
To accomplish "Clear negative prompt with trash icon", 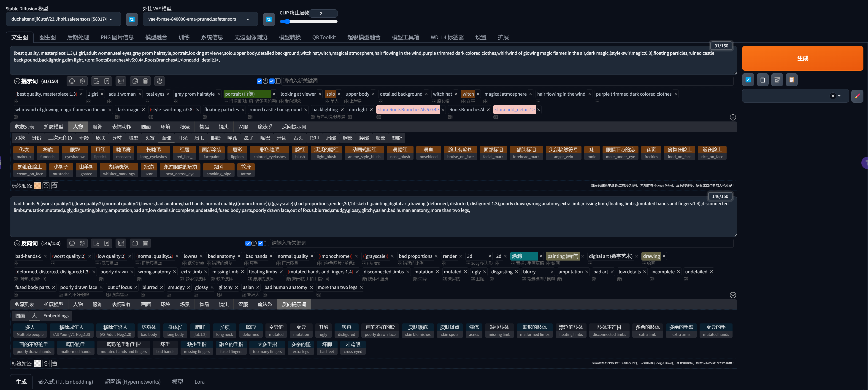I will 146,243.
